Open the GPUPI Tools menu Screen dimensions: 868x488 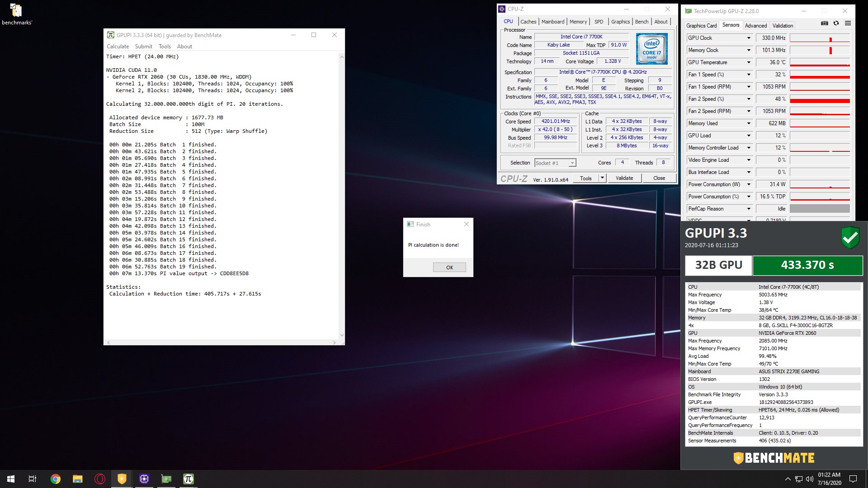click(x=165, y=47)
